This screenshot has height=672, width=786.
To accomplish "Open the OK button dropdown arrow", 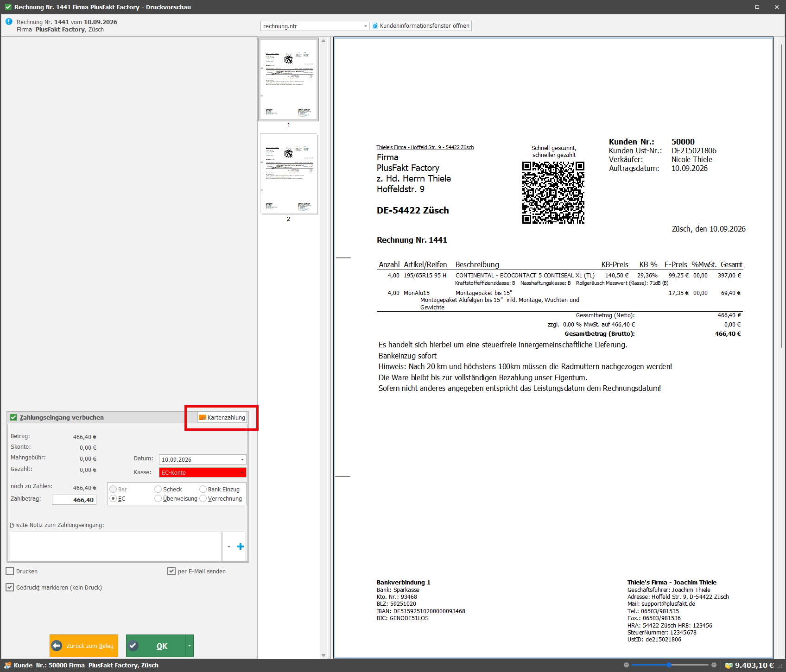I will coord(190,646).
